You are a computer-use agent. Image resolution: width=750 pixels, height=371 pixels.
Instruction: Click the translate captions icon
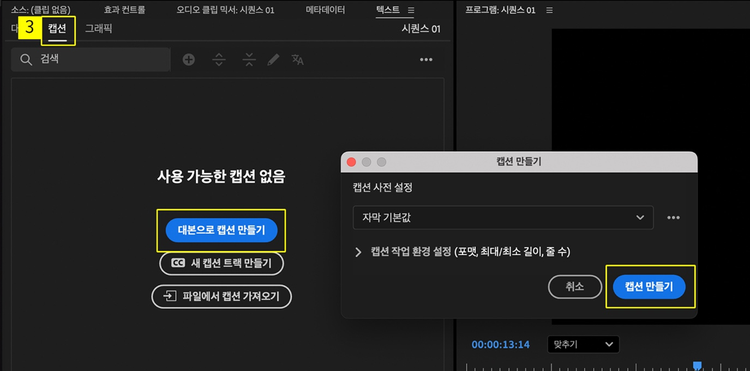(298, 60)
